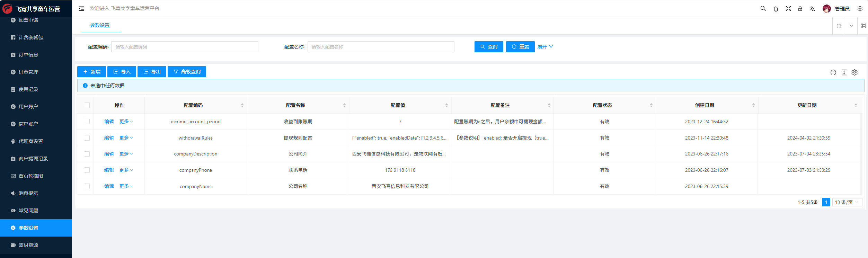Toggle fullscreen mode icon
This screenshot has height=258, width=868.
[788, 8]
